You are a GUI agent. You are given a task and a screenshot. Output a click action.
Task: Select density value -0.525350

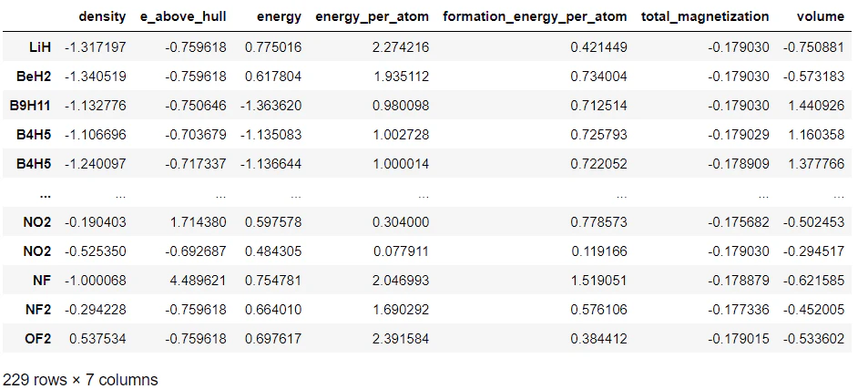pos(96,251)
